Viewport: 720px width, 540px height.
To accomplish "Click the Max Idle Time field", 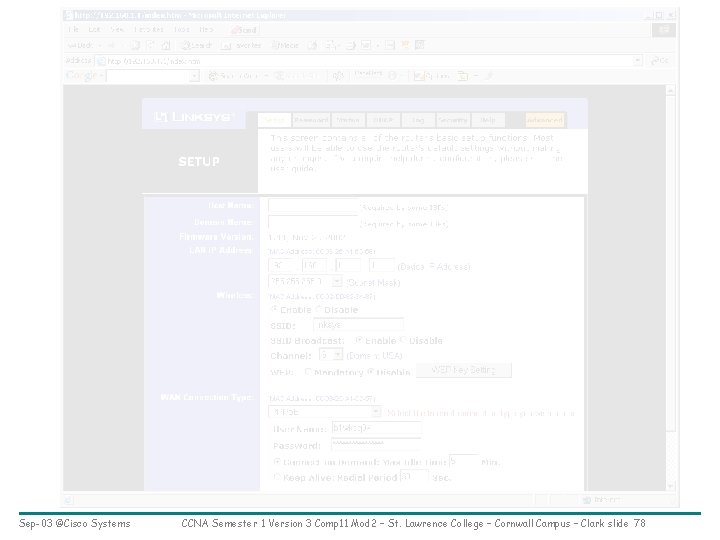I will 463,461.
